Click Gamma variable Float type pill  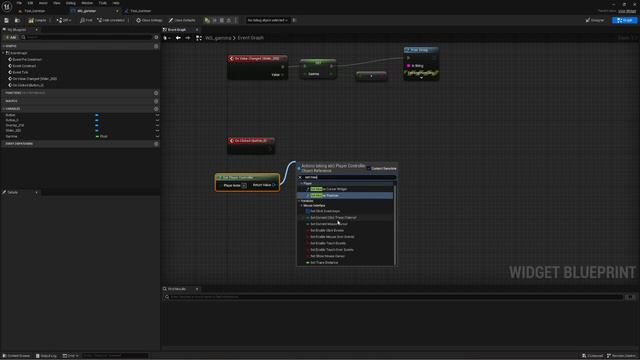[102, 136]
